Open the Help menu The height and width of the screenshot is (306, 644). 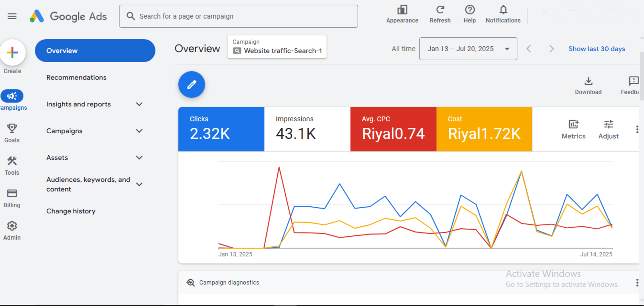(470, 14)
